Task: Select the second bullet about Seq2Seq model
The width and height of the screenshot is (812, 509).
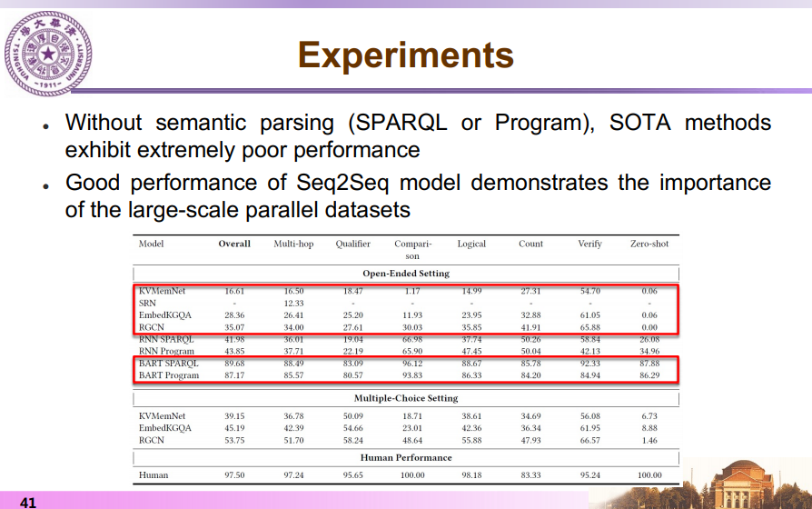Action: [418, 195]
